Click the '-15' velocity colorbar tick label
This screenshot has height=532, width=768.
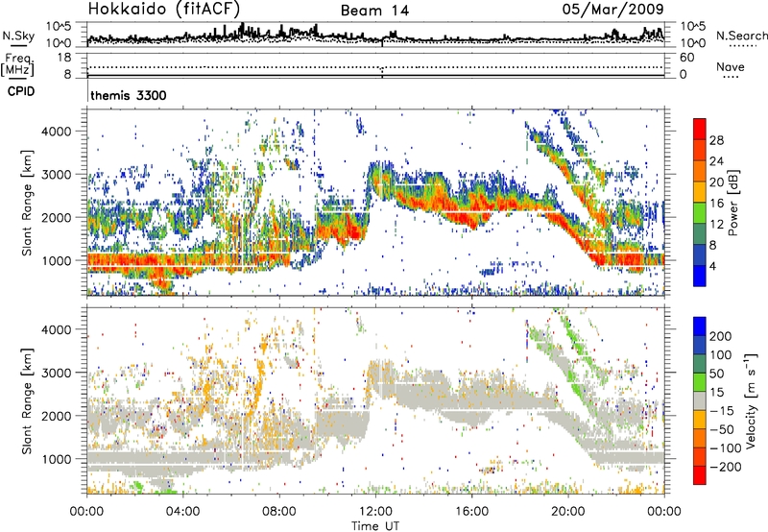(722, 410)
